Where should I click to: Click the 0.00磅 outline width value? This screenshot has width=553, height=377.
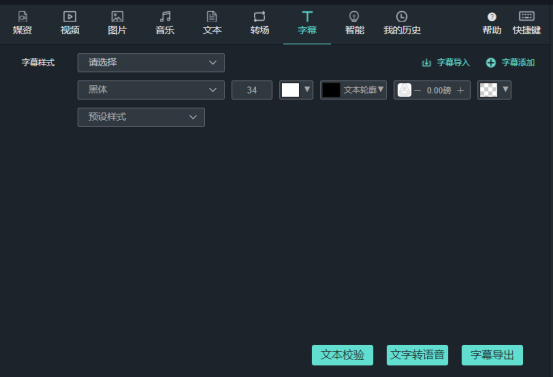pyautogui.click(x=439, y=91)
